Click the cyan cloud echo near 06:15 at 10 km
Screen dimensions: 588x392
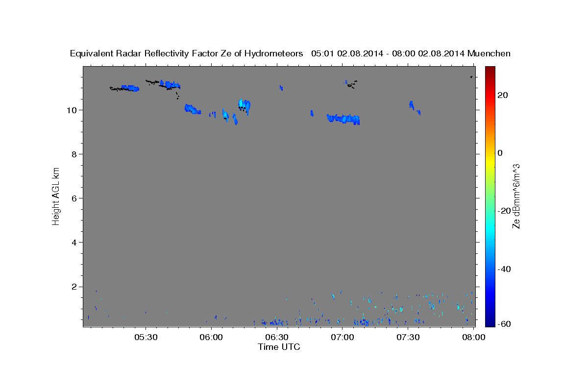click(x=244, y=106)
